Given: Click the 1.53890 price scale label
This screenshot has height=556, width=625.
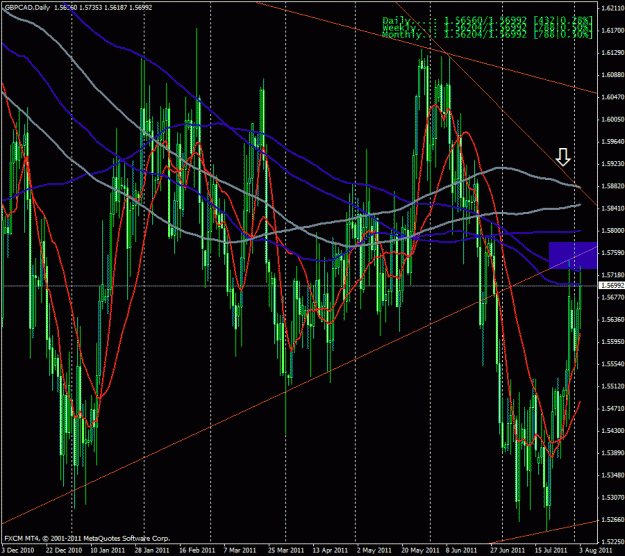Looking at the screenshot, I should coord(613,453).
